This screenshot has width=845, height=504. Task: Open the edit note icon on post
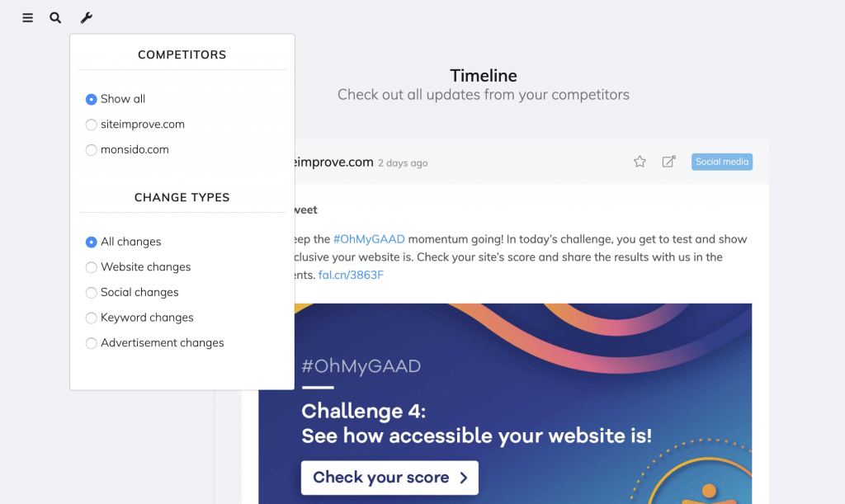[x=668, y=162]
